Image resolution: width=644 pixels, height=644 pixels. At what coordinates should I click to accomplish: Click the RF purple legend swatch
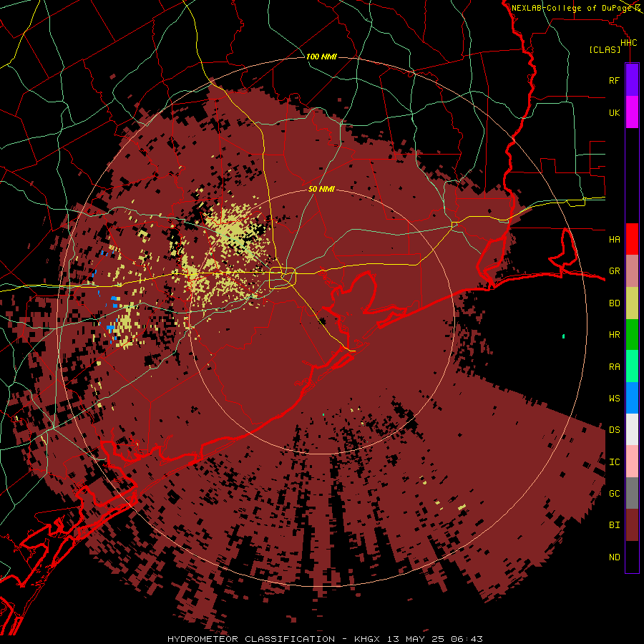coord(632,80)
